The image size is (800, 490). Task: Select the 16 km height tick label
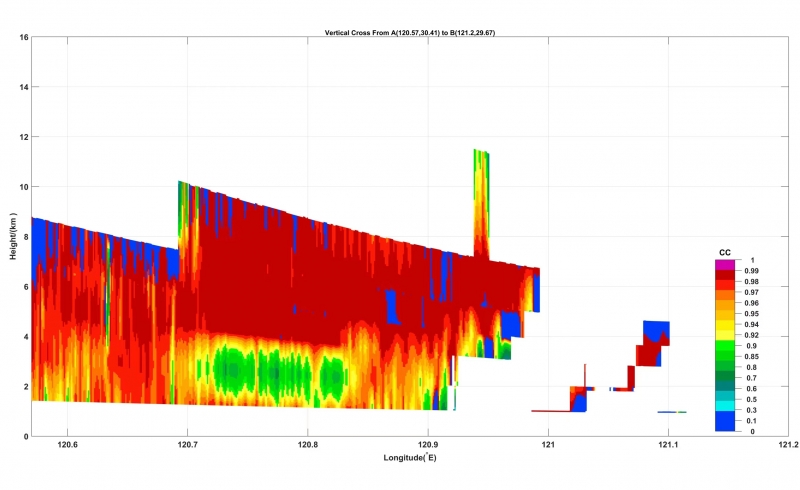22,37
